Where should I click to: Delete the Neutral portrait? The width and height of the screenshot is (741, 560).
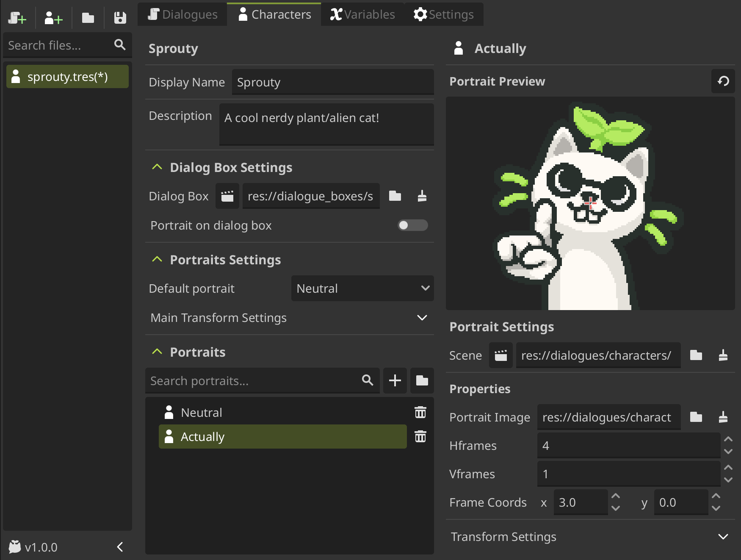[x=420, y=412]
